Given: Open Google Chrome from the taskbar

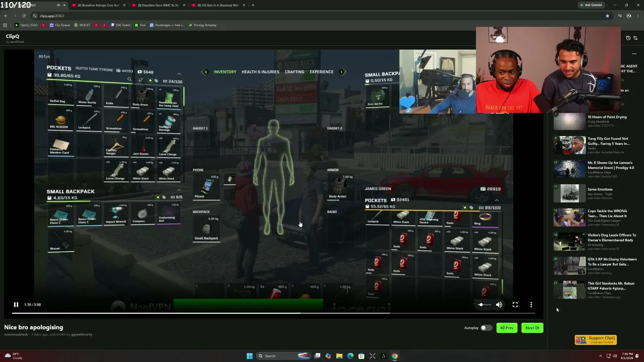Looking at the screenshot, I should point(394,356).
